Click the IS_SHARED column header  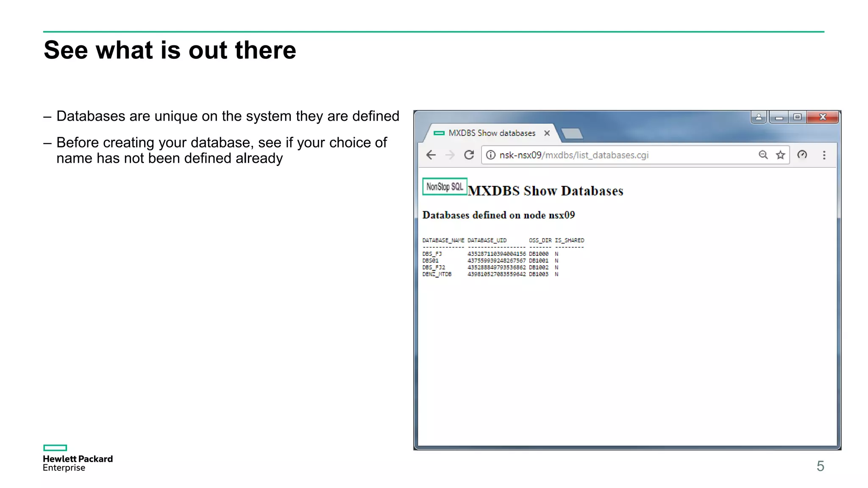(569, 240)
